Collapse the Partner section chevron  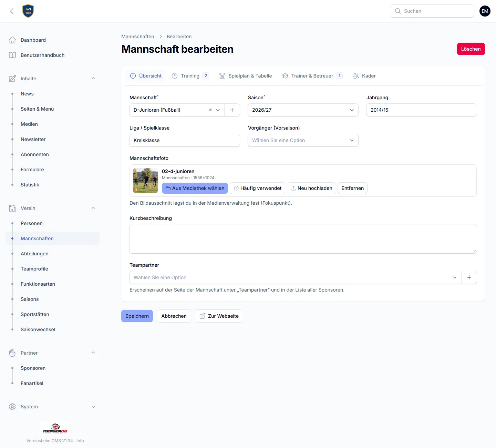point(93,353)
